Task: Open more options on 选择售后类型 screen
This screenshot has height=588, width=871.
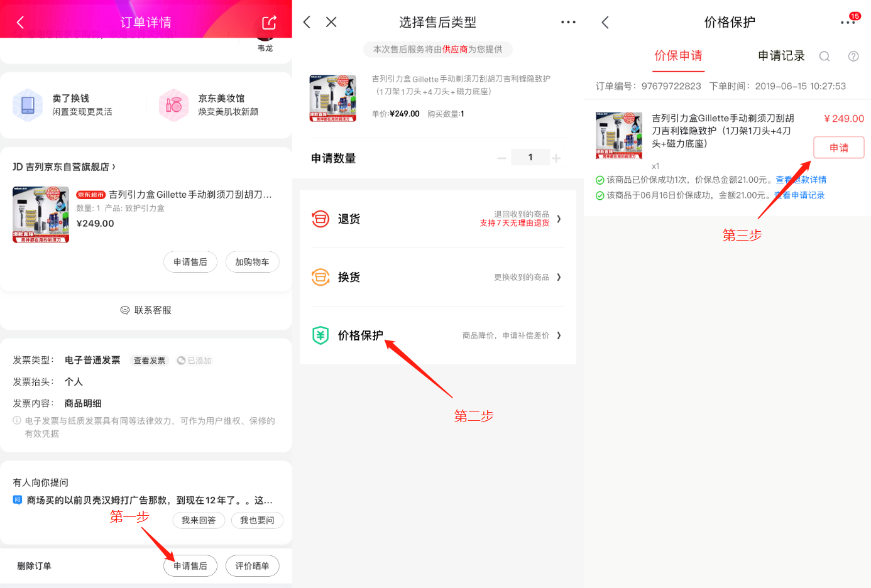Action: click(568, 22)
